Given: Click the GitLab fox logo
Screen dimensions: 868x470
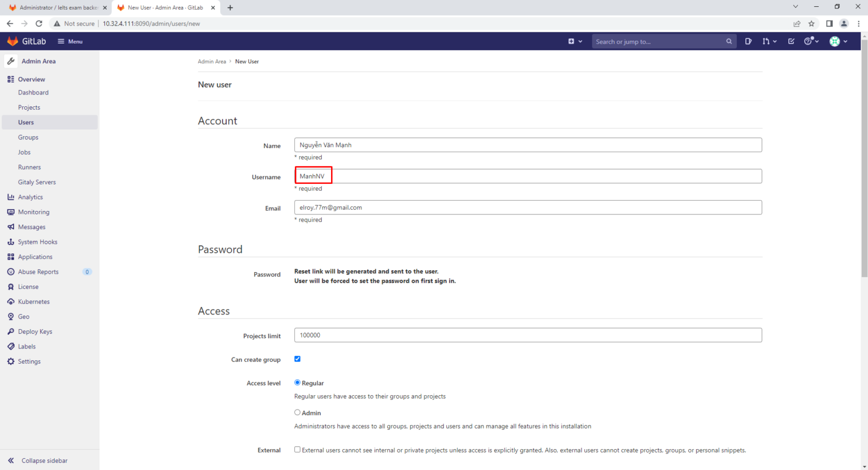Looking at the screenshot, I should (12, 41).
